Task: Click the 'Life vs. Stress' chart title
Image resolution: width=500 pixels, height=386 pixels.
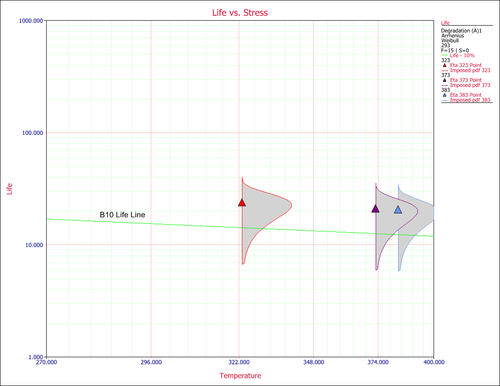Action: tap(240, 13)
